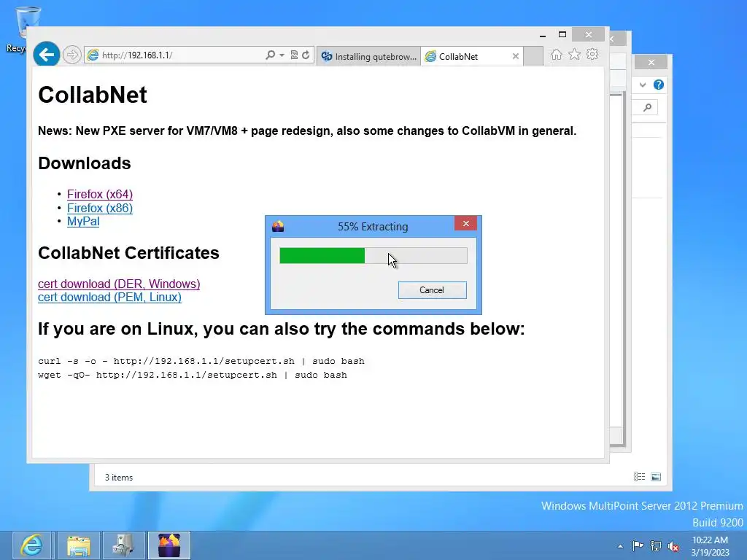Open the Firefox (x64) download link

[x=100, y=194]
